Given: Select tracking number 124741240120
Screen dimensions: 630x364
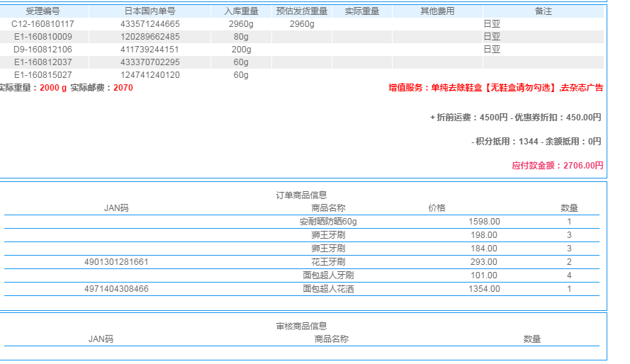Looking at the screenshot, I should point(150,75).
